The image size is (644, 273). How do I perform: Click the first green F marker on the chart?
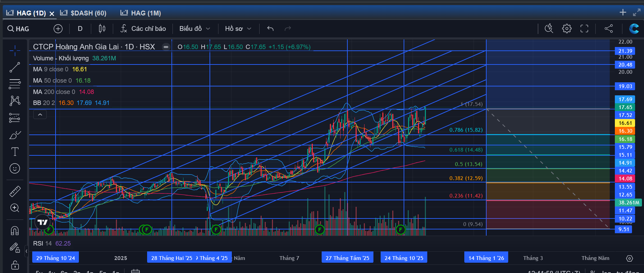49,229
